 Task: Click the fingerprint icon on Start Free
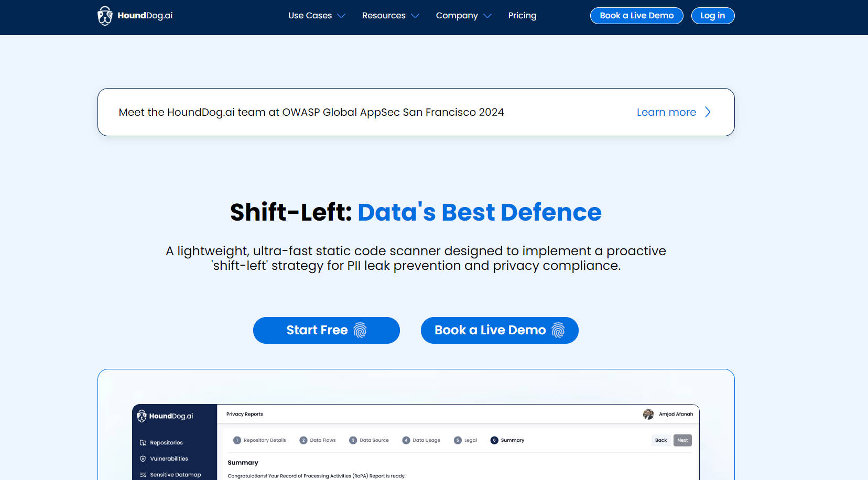tap(360, 330)
